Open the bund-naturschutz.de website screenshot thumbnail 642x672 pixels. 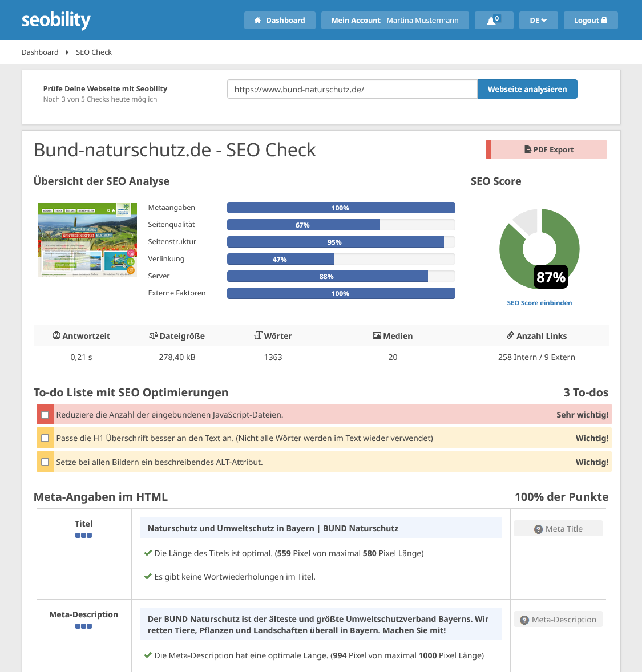click(87, 240)
